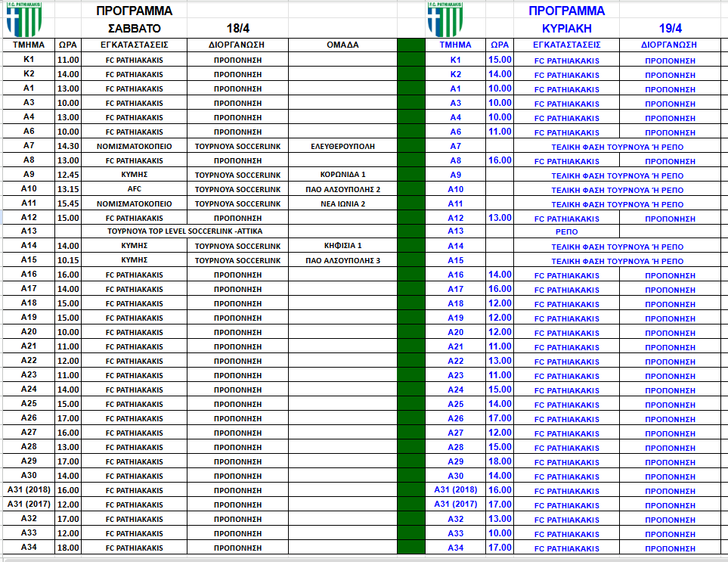The height and width of the screenshot is (562, 728).
Task: Select the ΚΟΡΩΝΙΔΑ 1 opponent cell
Action: click(342, 175)
